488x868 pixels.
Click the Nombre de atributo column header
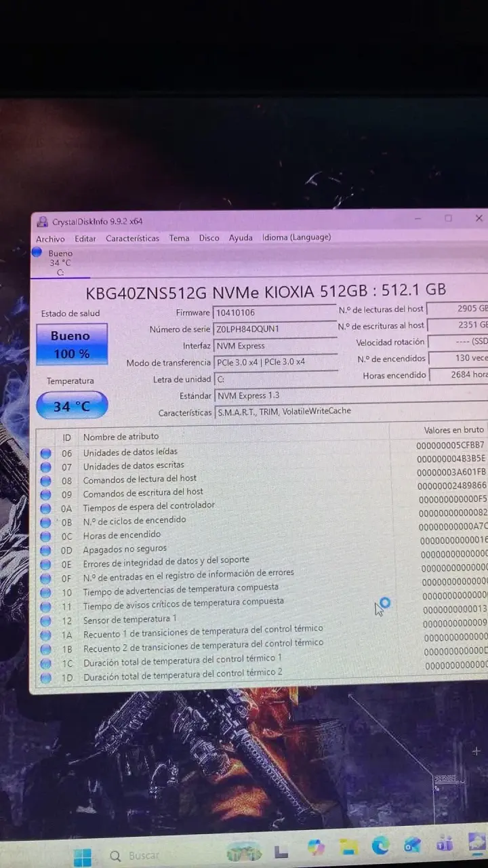coord(121,436)
